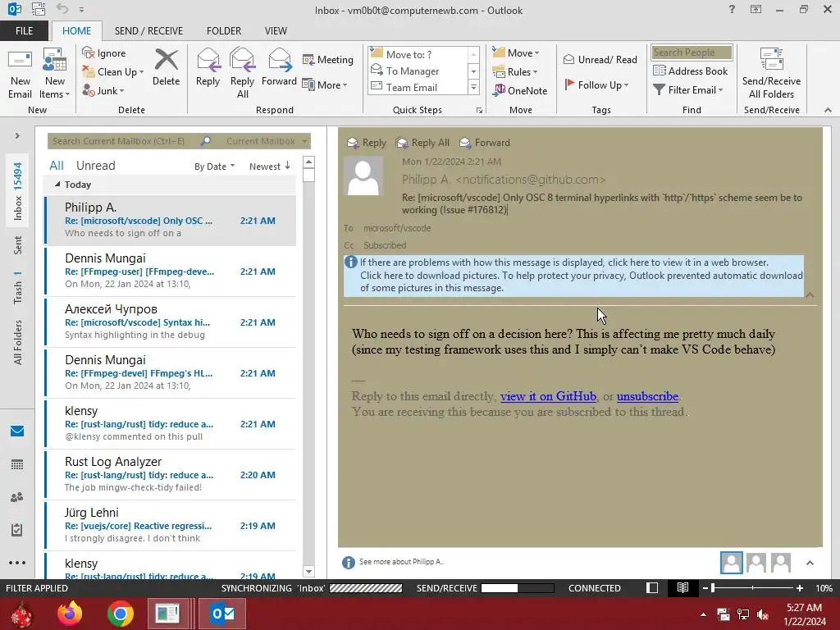The width and height of the screenshot is (840, 630).
Task: Open the Clean Up dropdown
Action: [113, 72]
